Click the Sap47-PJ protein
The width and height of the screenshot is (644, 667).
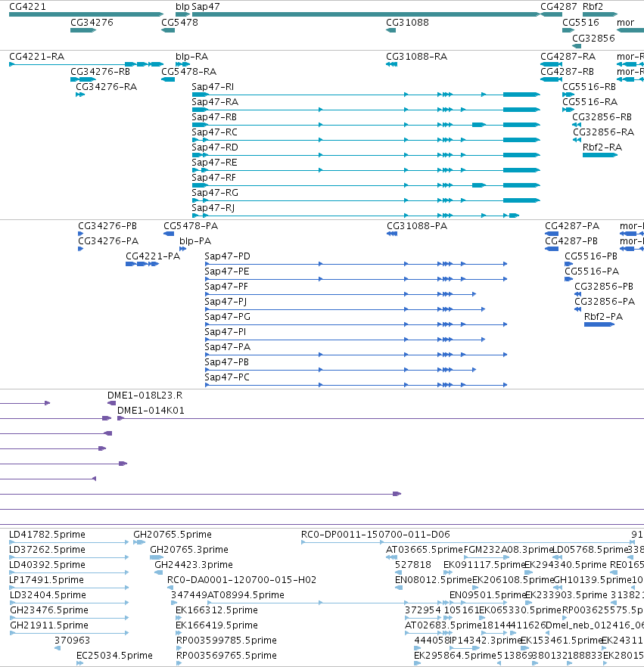point(345,309)
